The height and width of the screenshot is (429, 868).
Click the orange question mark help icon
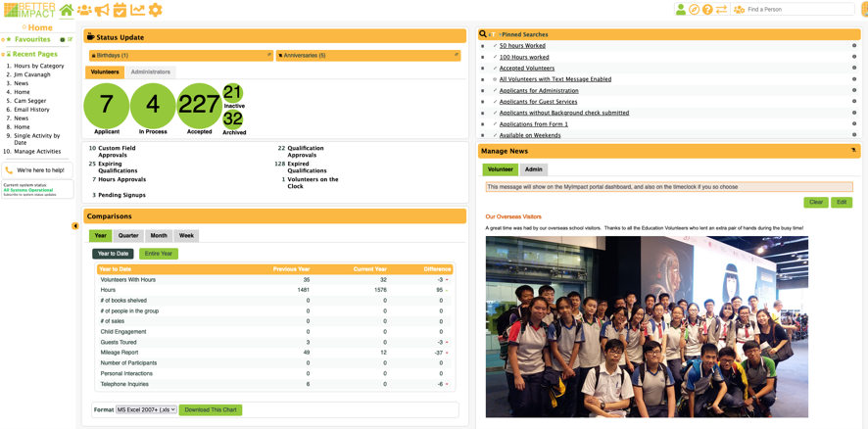[x=707, y=10]
